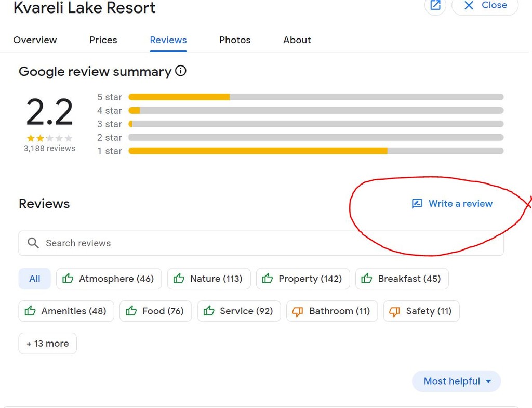Click the 1 star rating bar
The width and height of the screenshot is (532, 408).
pos(316,151)
